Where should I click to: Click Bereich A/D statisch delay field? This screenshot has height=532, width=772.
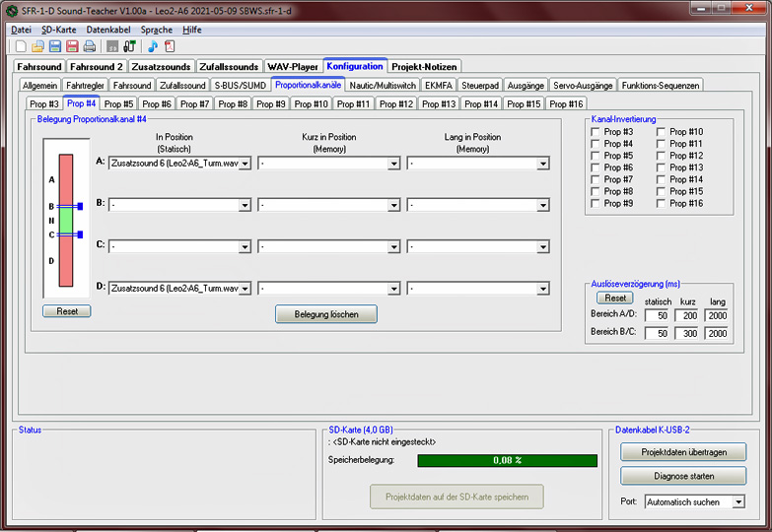pos(657,315)
